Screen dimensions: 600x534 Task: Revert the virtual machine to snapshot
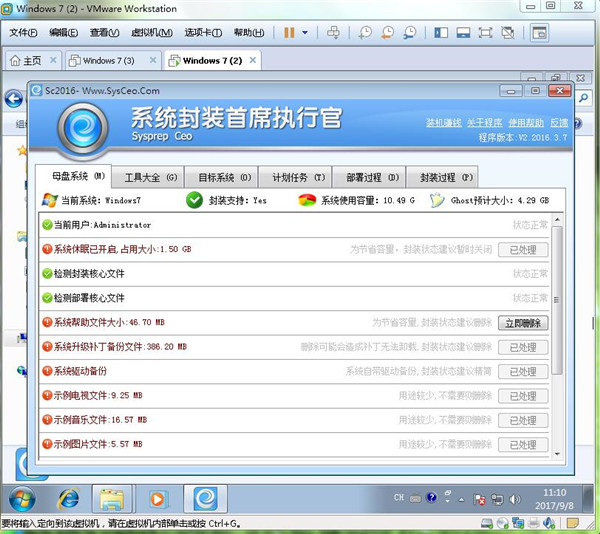tap(387, 33)
